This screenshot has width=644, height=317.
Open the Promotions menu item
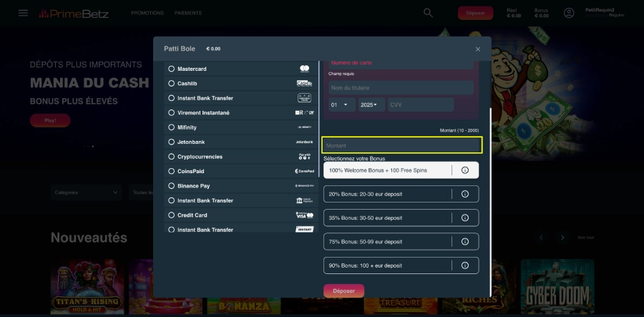[147, 13]
